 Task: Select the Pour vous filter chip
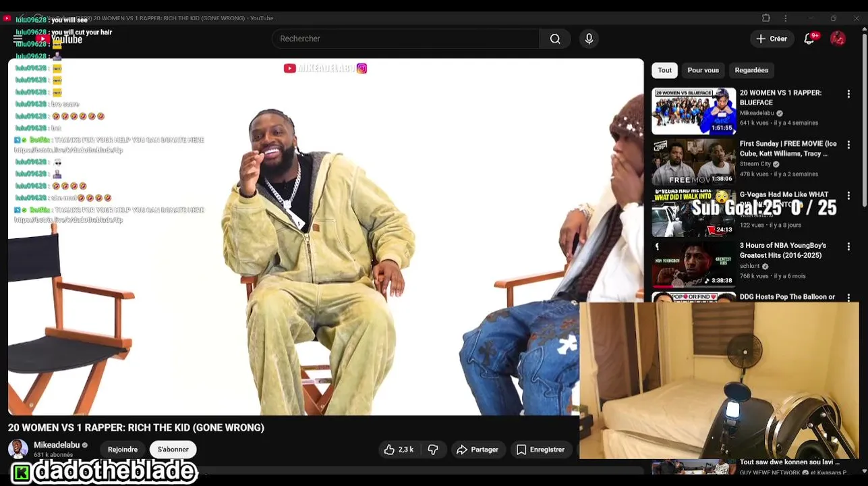pyautogui.click(x=703, y=70)
